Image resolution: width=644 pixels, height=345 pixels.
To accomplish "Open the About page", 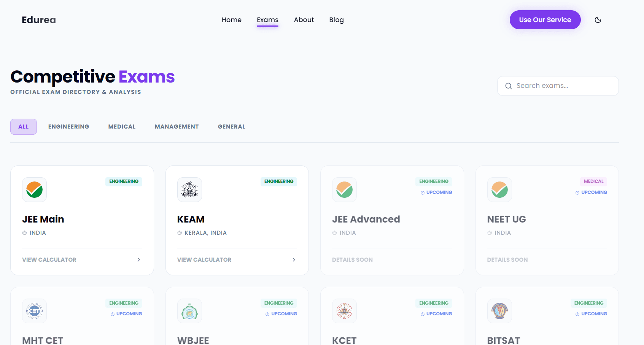I will (304, 20).
